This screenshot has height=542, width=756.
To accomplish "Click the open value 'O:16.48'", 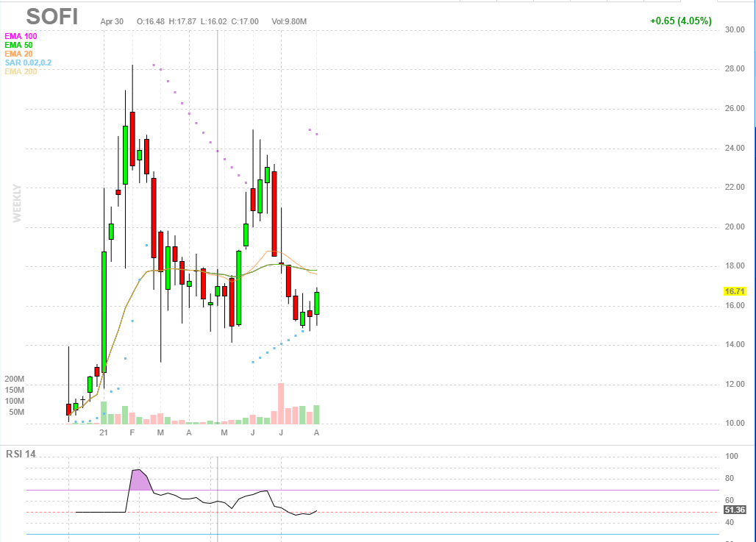I will click(151, 22).
